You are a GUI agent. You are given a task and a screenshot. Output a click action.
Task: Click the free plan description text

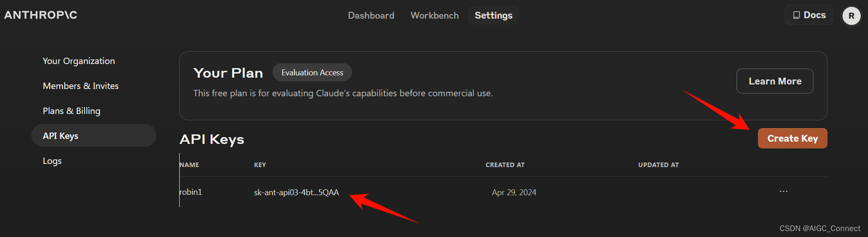coord(343,93)
